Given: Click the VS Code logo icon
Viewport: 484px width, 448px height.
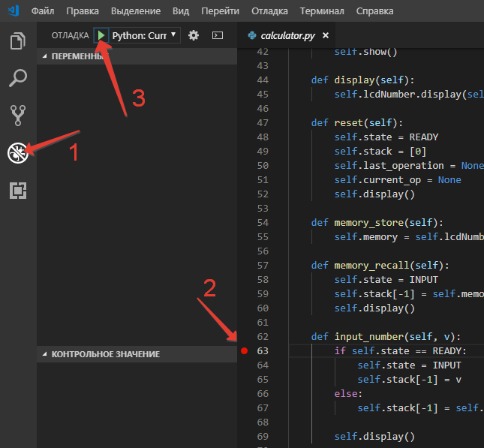Looking at the screenshot, I should tap(14, 11).
